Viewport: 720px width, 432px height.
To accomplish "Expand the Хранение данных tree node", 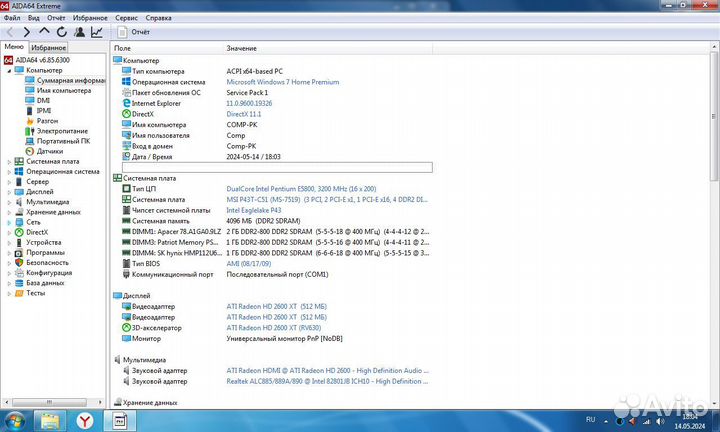I will 9,212.
